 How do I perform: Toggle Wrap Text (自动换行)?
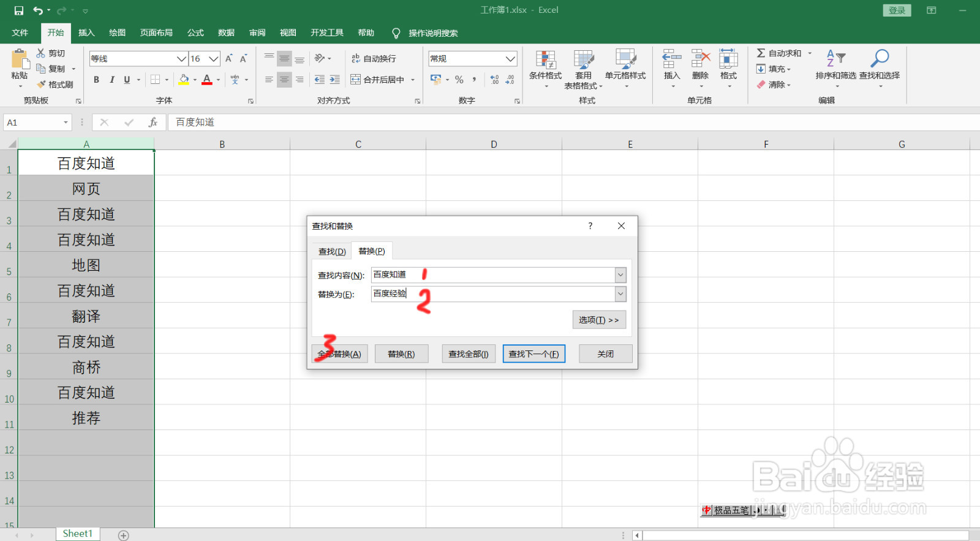pos(374,59)
